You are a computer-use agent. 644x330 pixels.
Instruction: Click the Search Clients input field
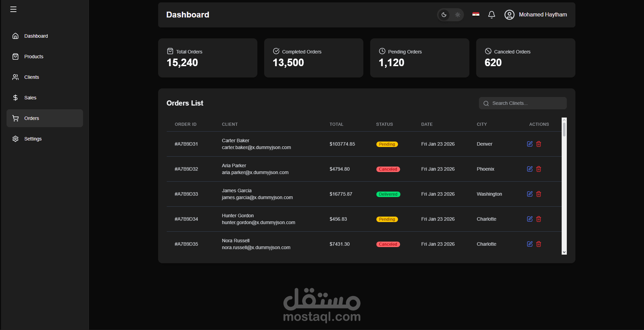pos(523,103)
